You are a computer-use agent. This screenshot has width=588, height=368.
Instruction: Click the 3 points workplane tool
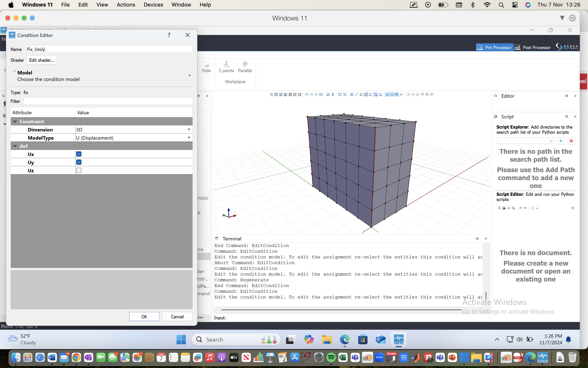(226, 67)
